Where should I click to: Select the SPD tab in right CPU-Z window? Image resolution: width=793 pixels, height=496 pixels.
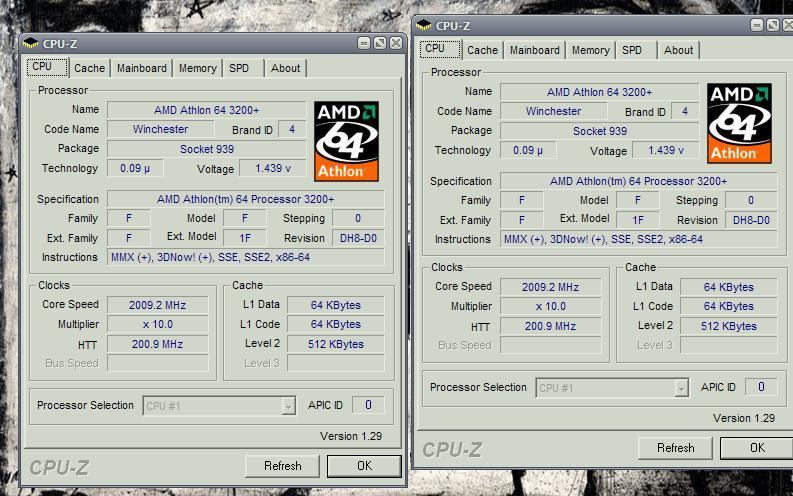636,50
